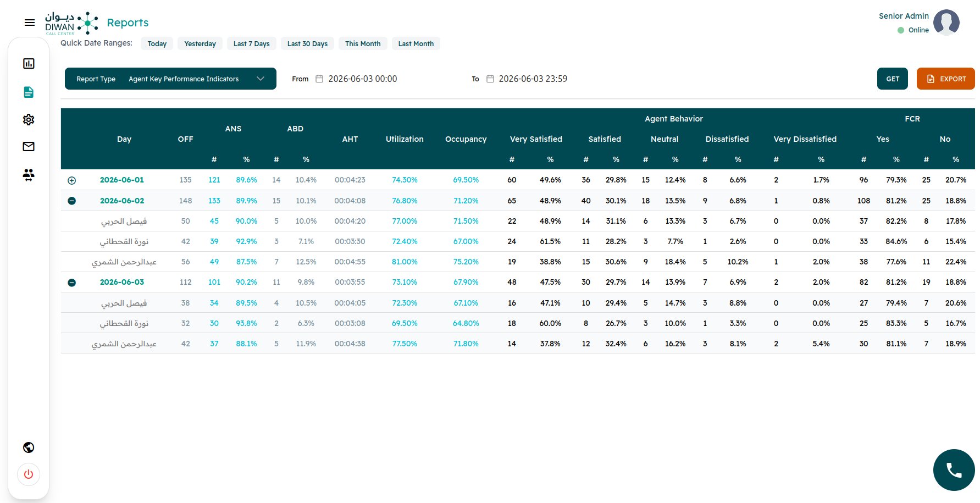980x503 pixels.
Task: Select the Last Month range
Action: (x=416, y=43)
